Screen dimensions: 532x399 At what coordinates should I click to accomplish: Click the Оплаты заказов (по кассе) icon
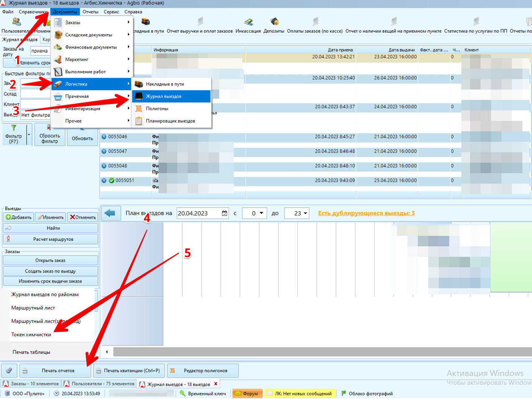pyautogui.click(x=315, y=22)
